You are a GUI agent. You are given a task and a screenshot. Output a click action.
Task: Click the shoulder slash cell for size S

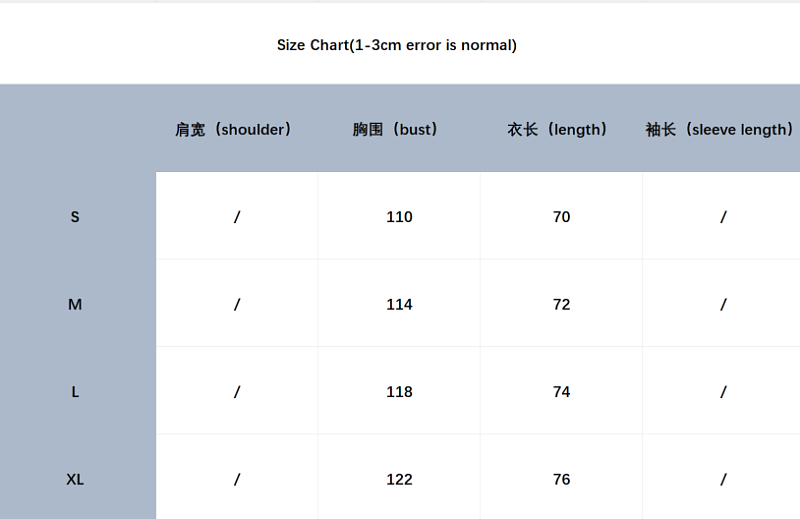coord(237,217)
